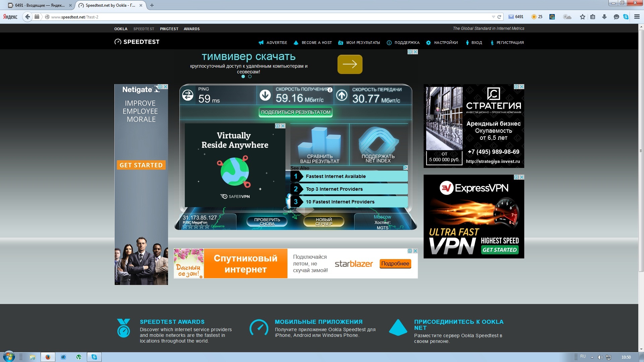Open the address bar history dropdown
644x362 pixels.
493,17
